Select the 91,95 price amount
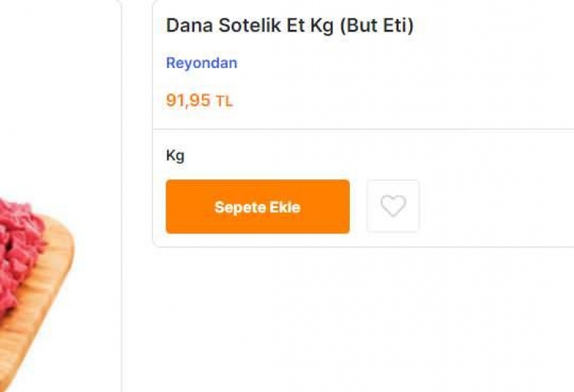Screen dimensions: 574x392 (188, 100)
